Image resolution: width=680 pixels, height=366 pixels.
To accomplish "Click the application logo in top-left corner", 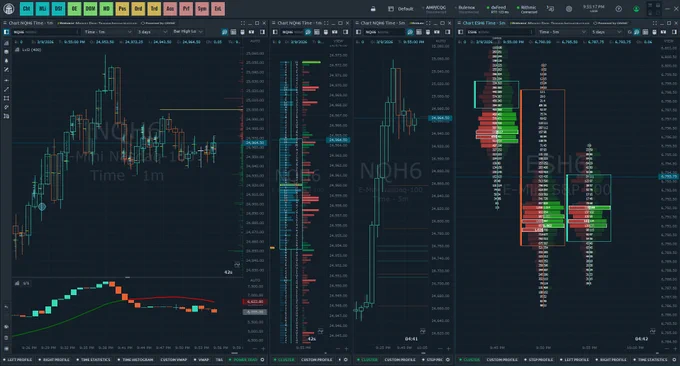I will point(9,8).
